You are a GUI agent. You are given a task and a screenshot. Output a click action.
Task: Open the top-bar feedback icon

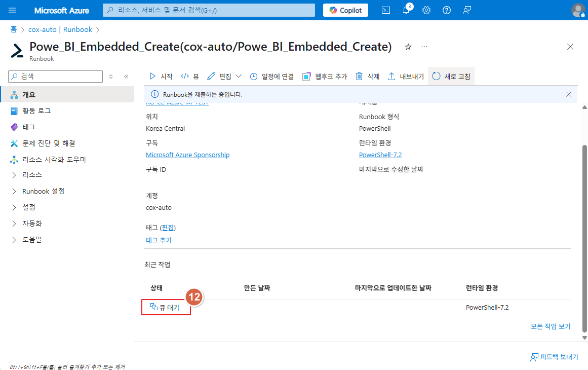[467, 10]
